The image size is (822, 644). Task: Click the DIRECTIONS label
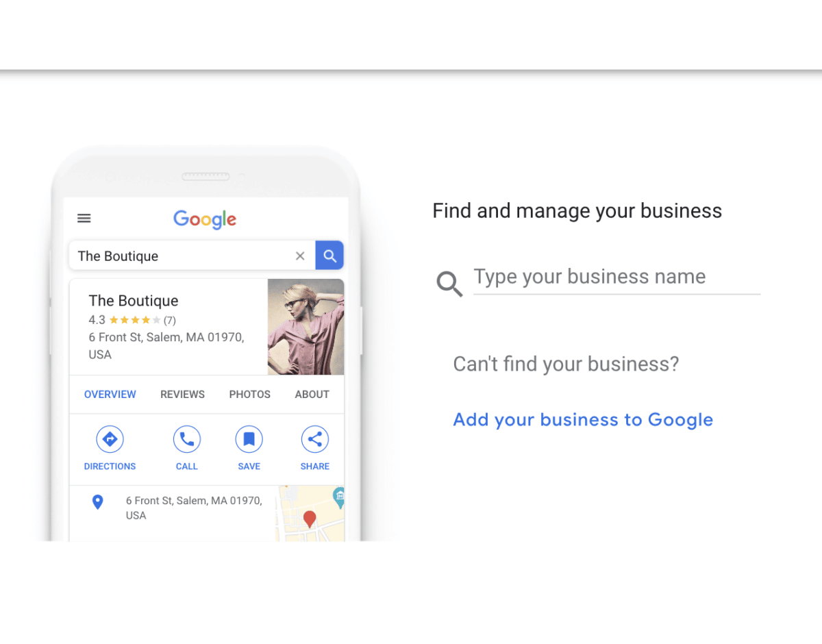[110, 467]
